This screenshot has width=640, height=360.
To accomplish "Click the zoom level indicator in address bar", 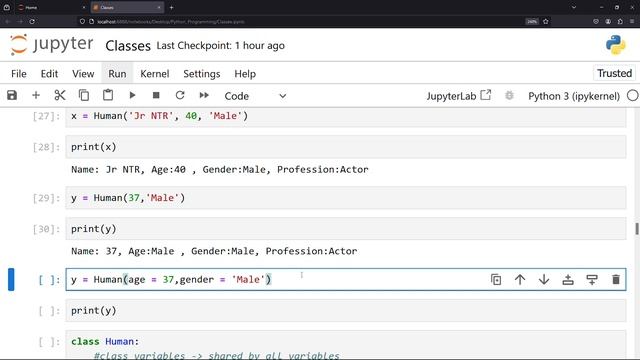I will [x=532, y=21].
